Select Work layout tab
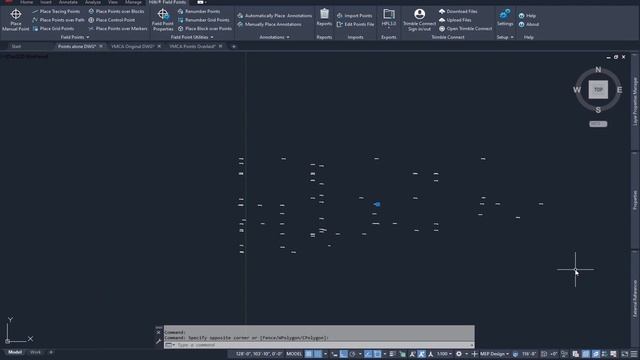The image size is (640, 360). tap(36, 352)
